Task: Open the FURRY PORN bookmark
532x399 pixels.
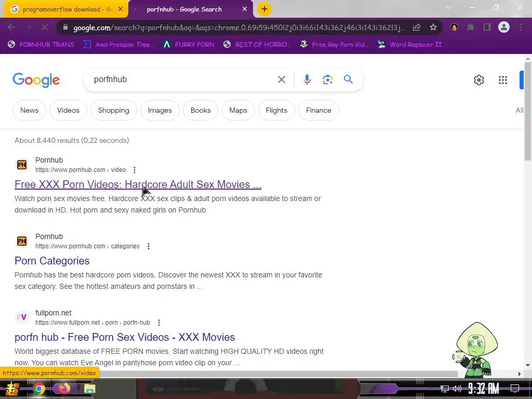Action: click(189, 45)
